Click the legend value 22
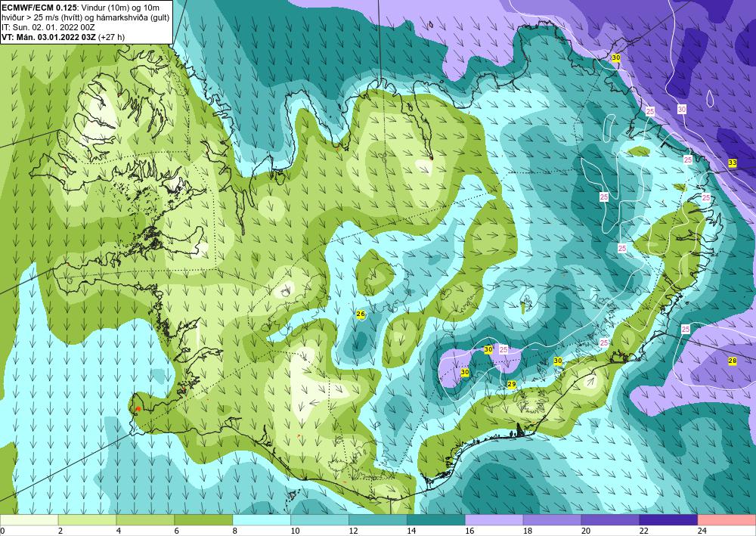The image size is (756, 536). [643, 531]
